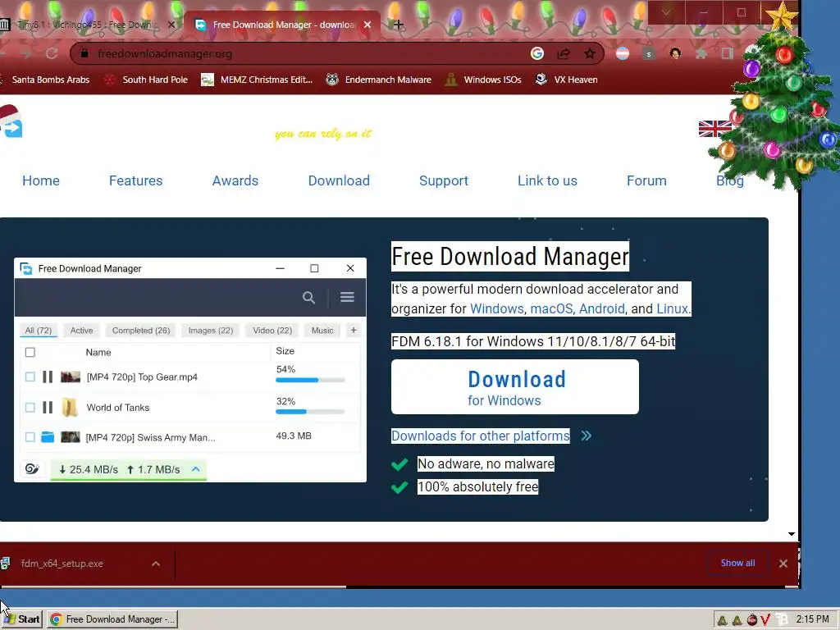
Task: Click the search magnifier in FDM window
Action: point(308,297)
